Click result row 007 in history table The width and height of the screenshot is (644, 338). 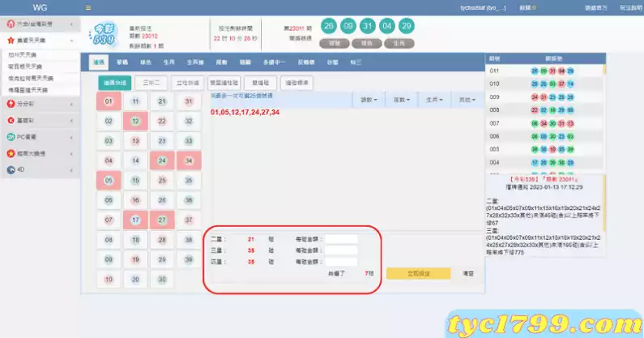[544, 123]
